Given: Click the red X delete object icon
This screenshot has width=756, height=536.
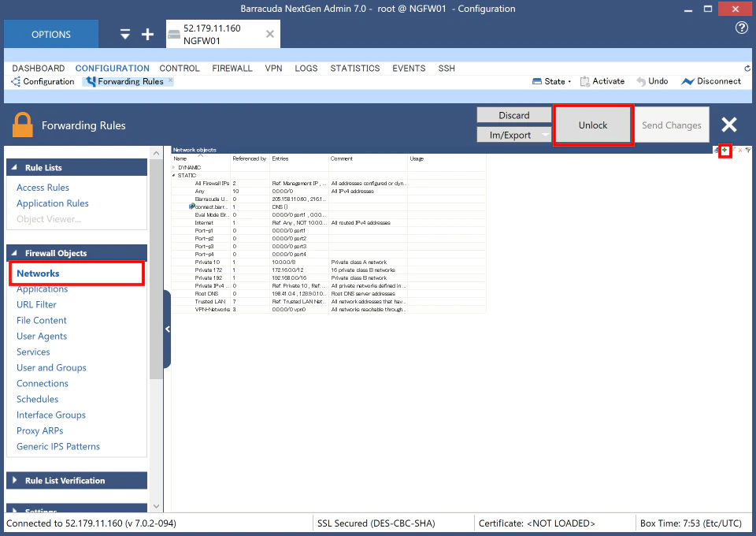Looking at the screenshot, I should click(740, 150).
